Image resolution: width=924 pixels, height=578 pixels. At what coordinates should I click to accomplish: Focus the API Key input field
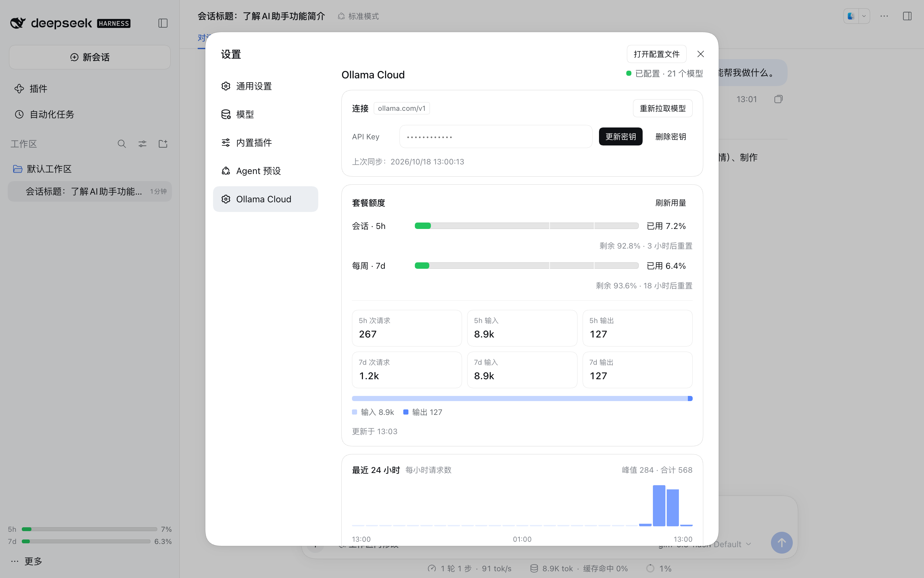[496, 136]
